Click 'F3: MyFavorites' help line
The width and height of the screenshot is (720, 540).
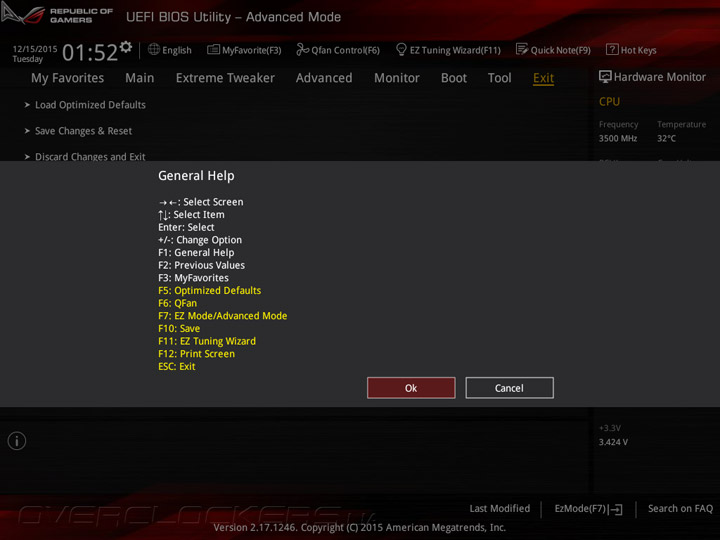pos(193,278)
